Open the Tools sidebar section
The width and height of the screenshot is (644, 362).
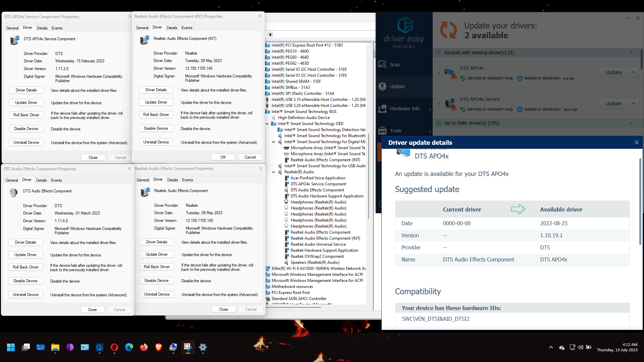[x=395, y=131]
